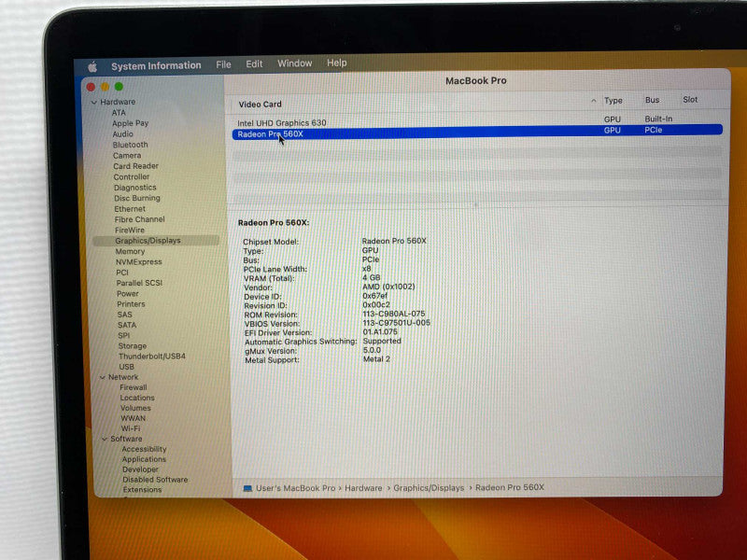Select SAS in sidebar

click(x=124, y=315)
